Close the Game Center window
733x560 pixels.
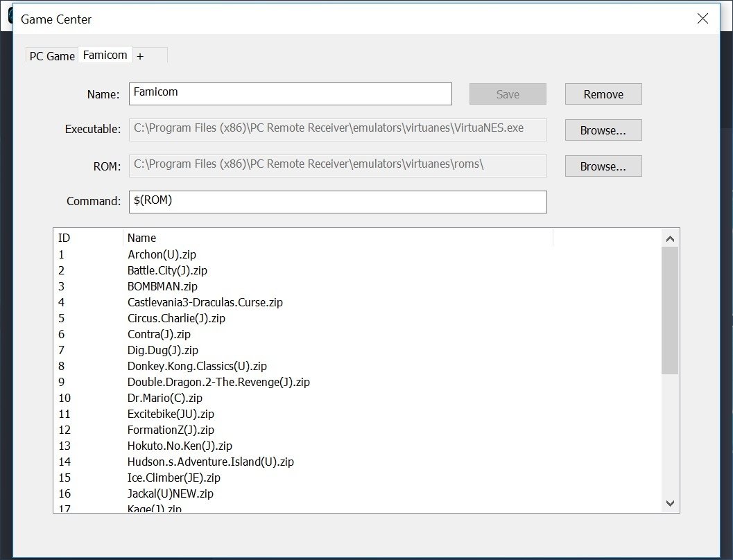tap(702, 19)
